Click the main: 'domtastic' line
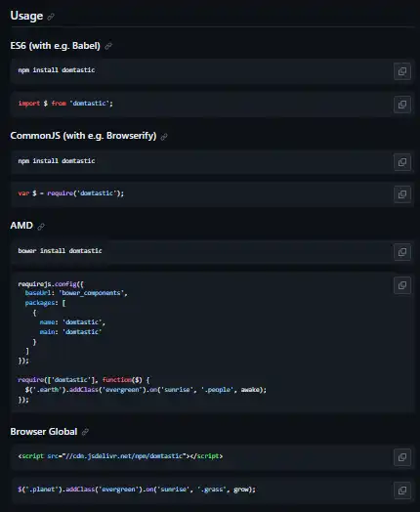The height and width of the screenshot is (512, 420). pyautogui.click(x=71, y=332)
